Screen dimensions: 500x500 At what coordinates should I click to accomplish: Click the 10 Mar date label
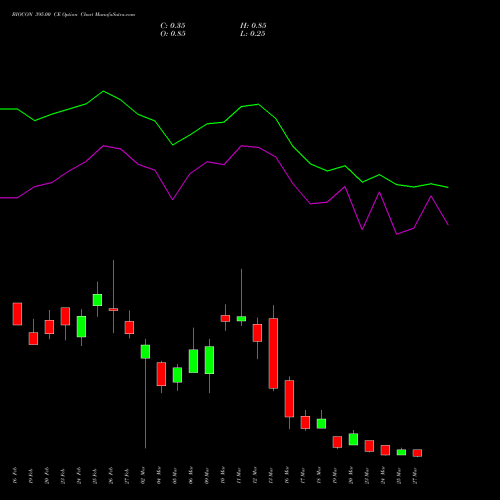coord(223,476)
